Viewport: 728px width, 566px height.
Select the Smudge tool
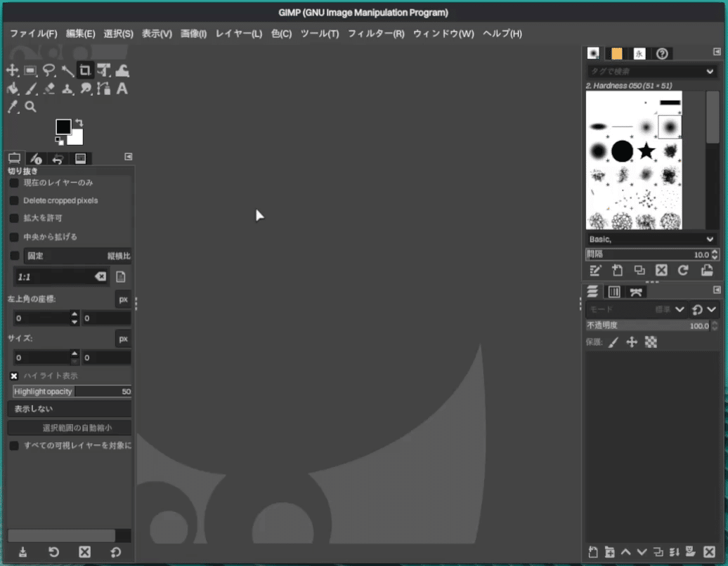tap(86, 89)
